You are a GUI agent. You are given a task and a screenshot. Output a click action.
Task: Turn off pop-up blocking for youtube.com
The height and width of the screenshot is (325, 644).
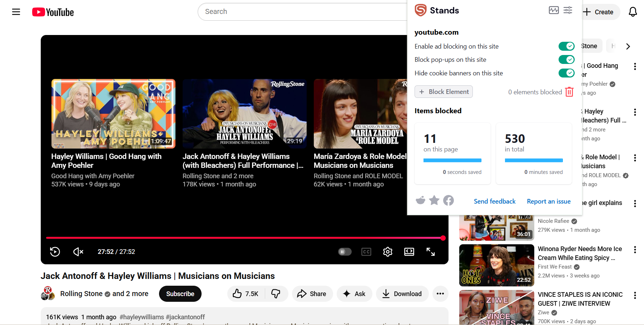566,59
